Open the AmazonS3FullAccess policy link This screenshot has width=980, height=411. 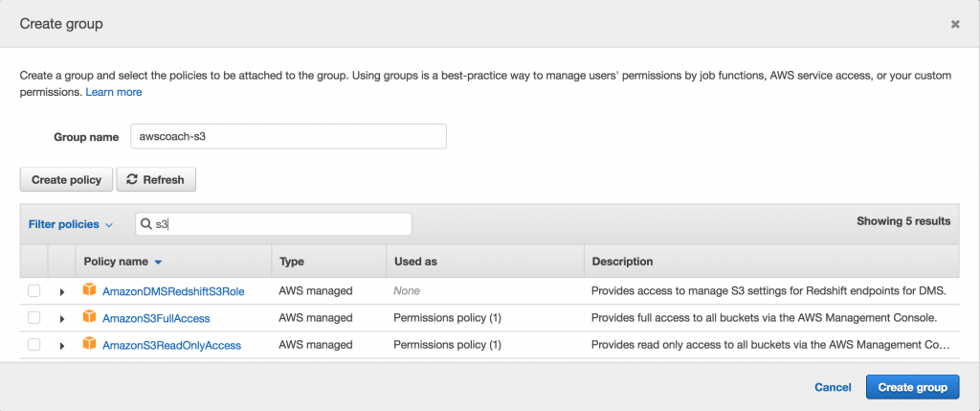pos(156,318)
